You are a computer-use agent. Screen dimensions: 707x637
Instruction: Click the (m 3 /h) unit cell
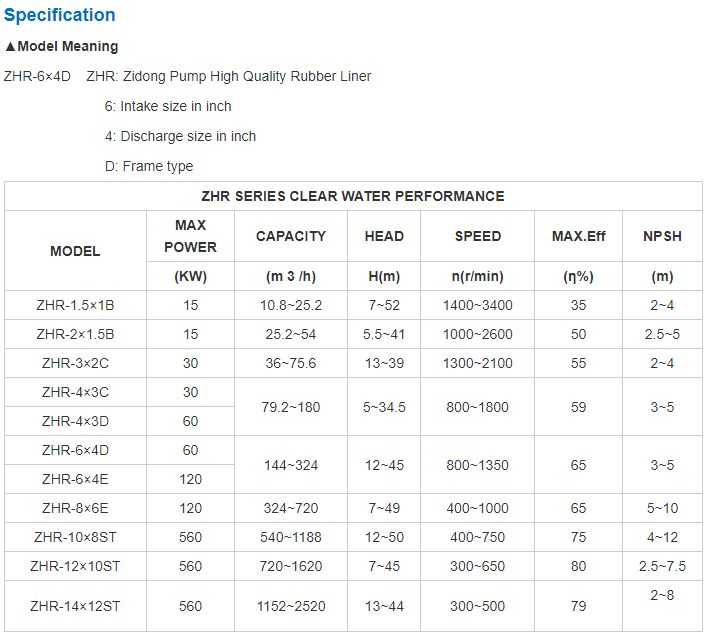(x=291, y=276)
